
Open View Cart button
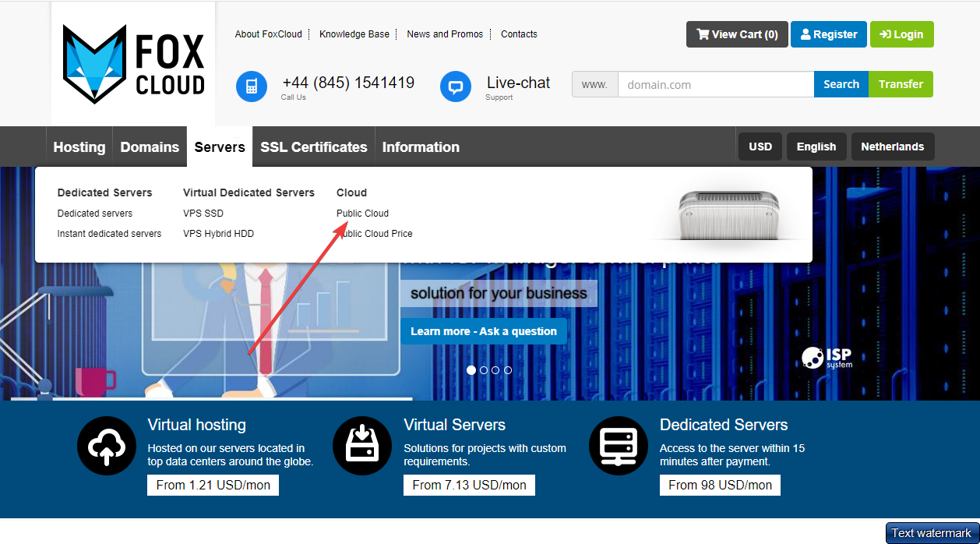pyautogui.click(x=736, y=34)
